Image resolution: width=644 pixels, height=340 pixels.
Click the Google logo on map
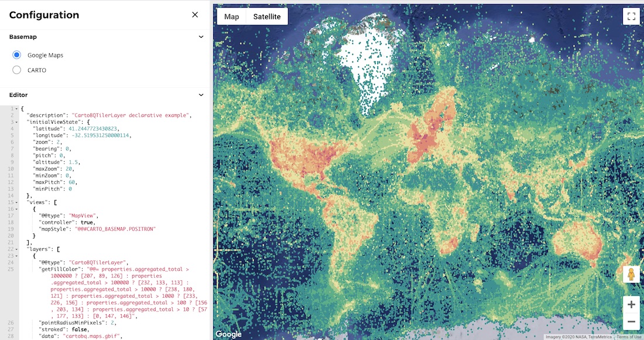point(228,334)
